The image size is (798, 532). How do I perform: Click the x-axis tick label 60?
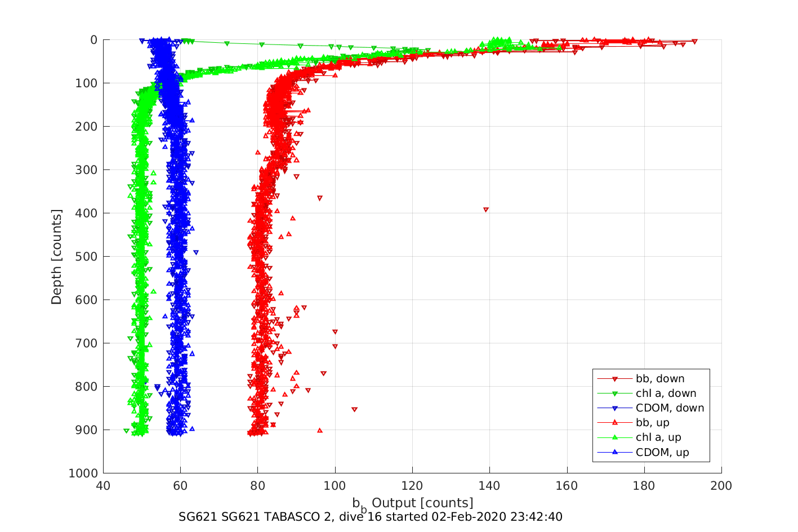(180, 486)
